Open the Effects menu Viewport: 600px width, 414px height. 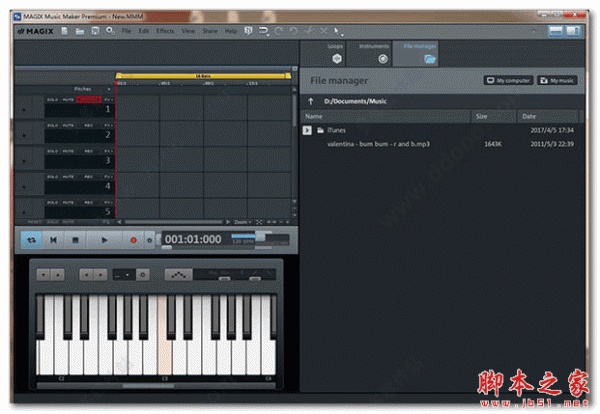tap(165, 31)
